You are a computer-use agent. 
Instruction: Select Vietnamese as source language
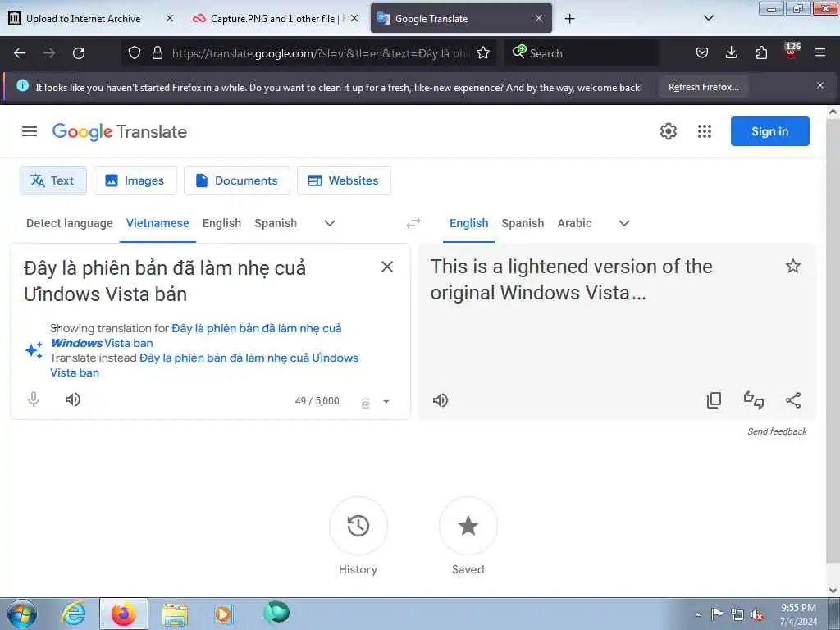click(x=157, y=223)
